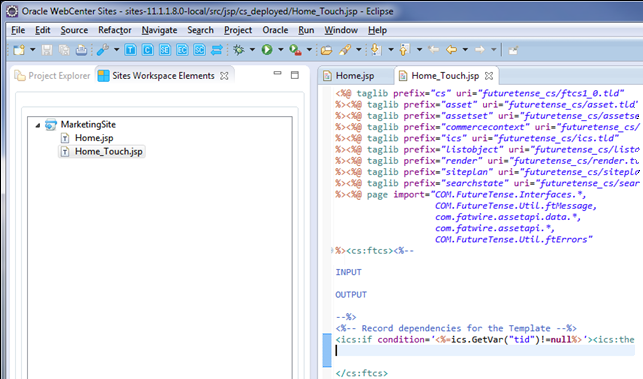Image resolution: width=643 pixels, height=379 pixels.
Task: Open the Window menu
Action: pos(341,30)
